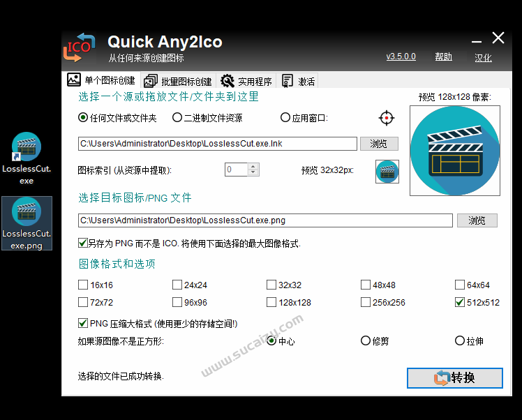Enable the 32x32 format checkbox
The width and height of the screenshot is (522, 420).
click(x=271, y=285)
